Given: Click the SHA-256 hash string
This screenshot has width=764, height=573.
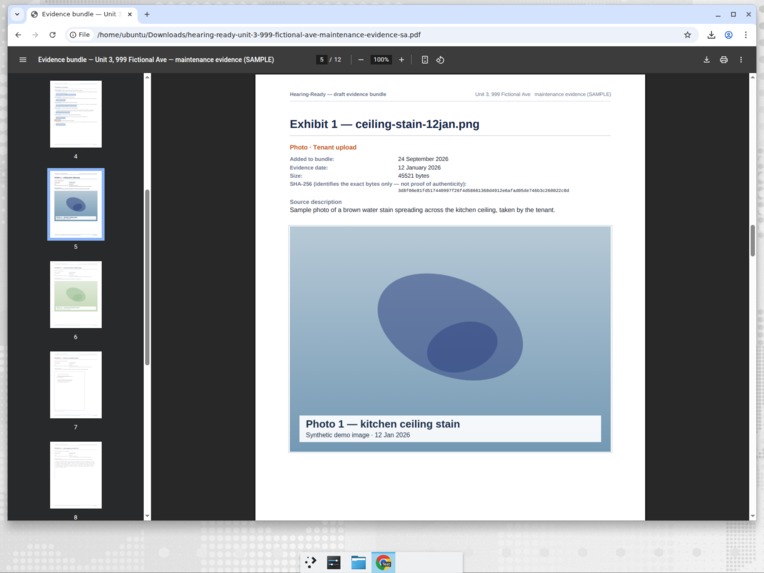Looking at the screenshot, I should click(483, 191).
